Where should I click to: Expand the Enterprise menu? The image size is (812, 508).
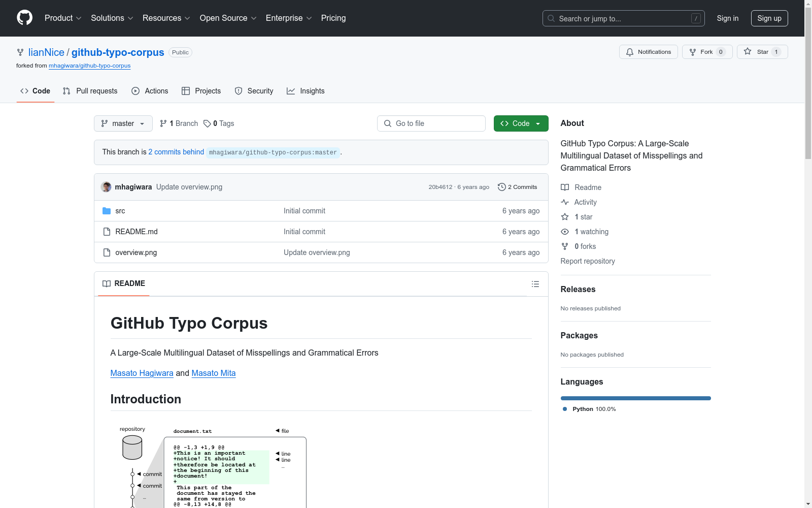pyautogui.click(x=289, y=18)
